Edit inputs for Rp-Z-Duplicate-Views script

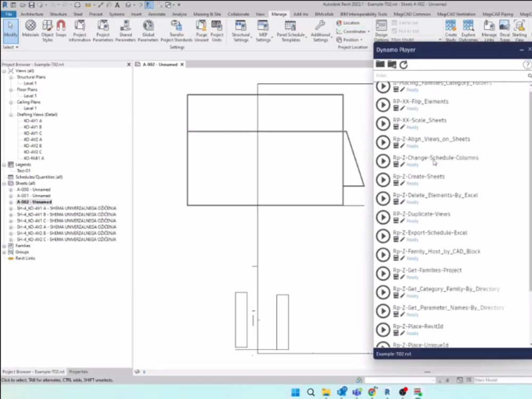point(403,221)
